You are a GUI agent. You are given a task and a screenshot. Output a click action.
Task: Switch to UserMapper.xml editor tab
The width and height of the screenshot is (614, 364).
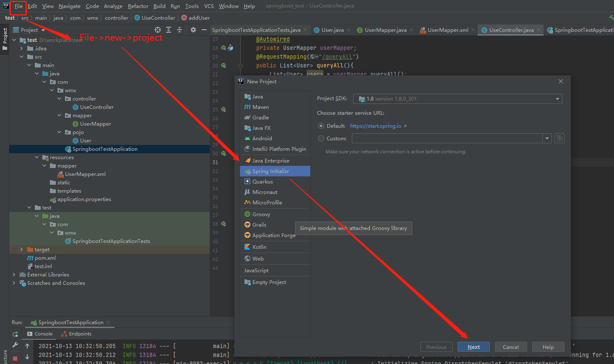pos(447,30)
